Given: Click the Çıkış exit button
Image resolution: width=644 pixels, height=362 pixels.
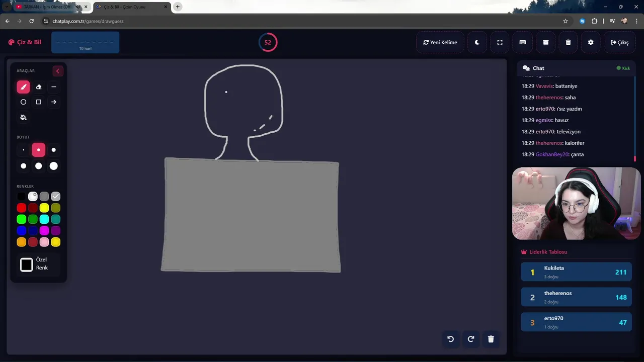Looking at the screenshot, I should [x=619, y=42].
